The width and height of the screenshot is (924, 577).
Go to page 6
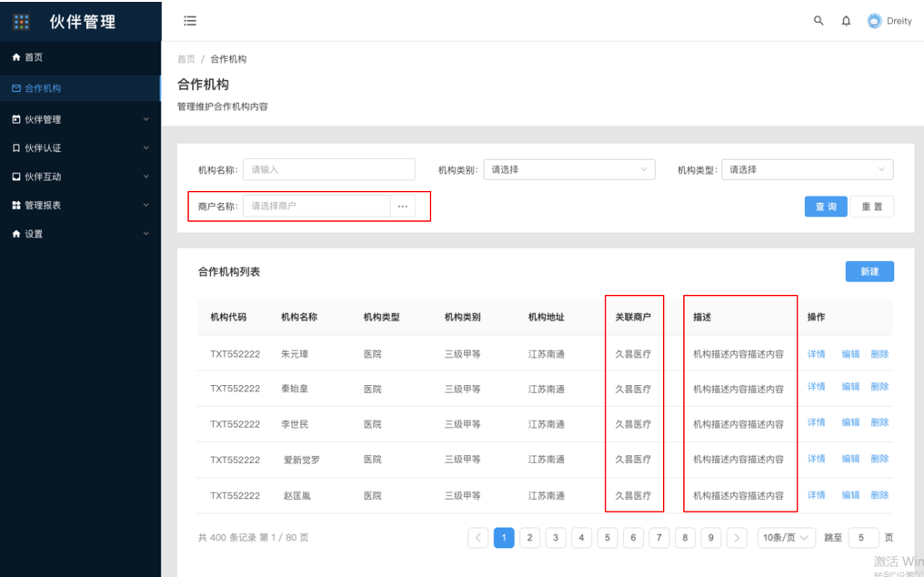634,538
